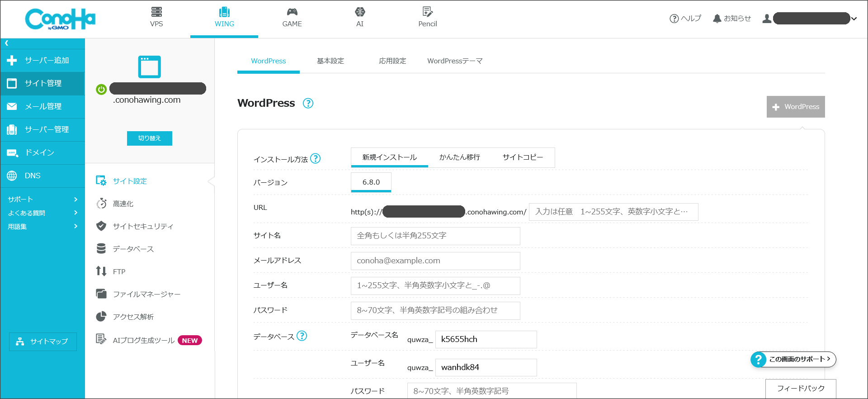This screenshot has width=868, height=399.
Task: Switch to the 基本設定 tab
Action: click(330, 61)
